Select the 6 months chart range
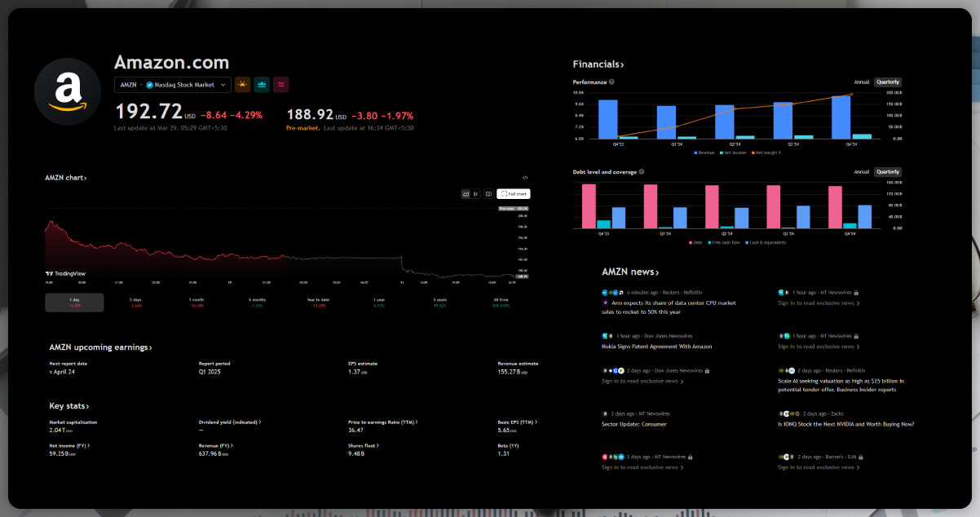 257,303
